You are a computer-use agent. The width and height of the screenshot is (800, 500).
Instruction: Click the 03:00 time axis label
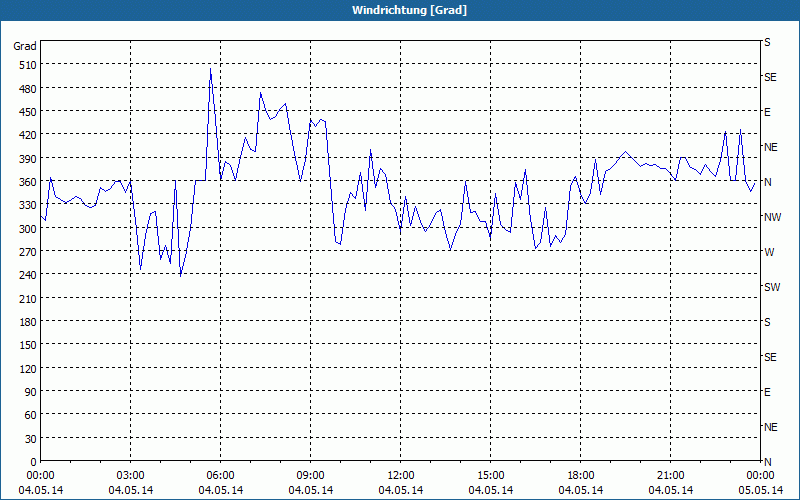click(131, 476)
